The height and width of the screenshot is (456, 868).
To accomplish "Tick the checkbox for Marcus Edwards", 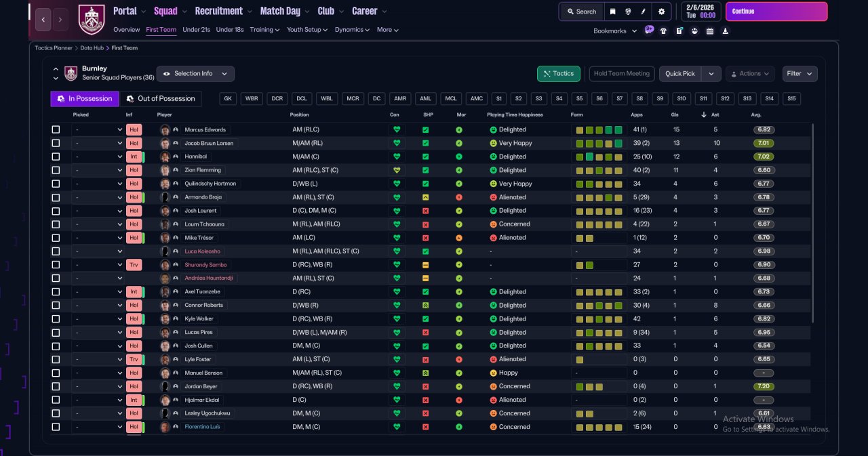I will [56, 129].
